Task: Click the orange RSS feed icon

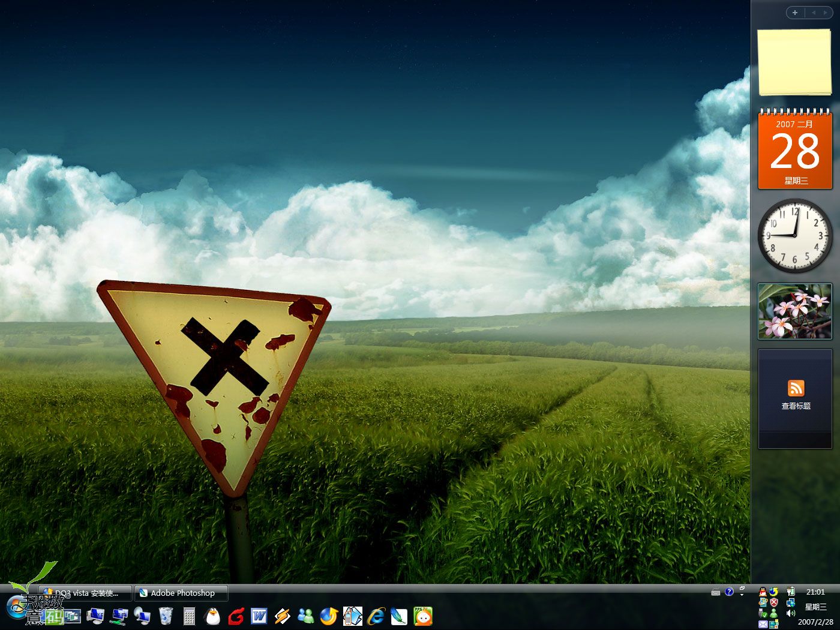Action: point(796,388)
